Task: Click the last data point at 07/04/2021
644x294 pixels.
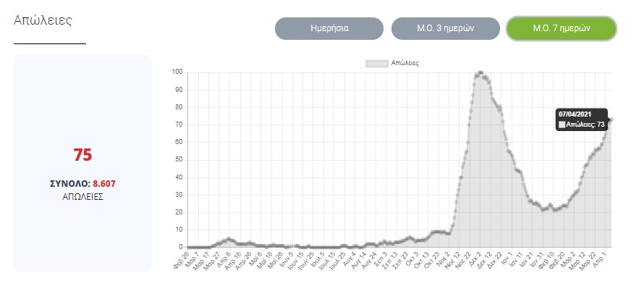Action: (611, 119)
